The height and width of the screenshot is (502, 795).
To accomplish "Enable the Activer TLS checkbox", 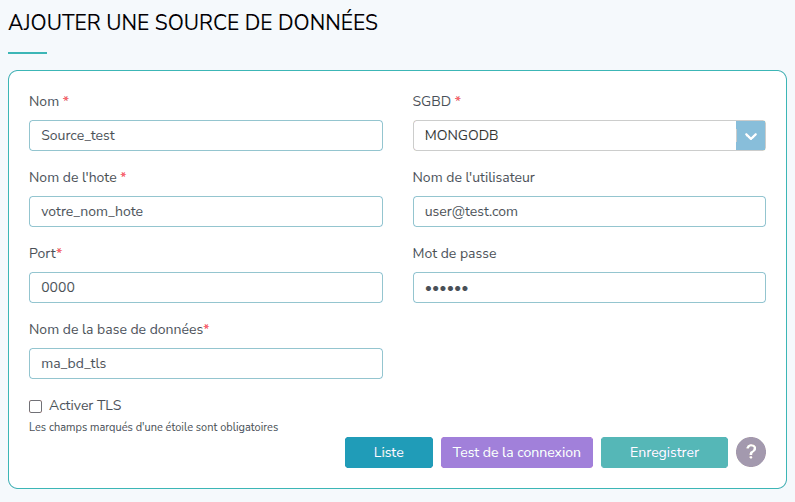I will coord(35,406).
